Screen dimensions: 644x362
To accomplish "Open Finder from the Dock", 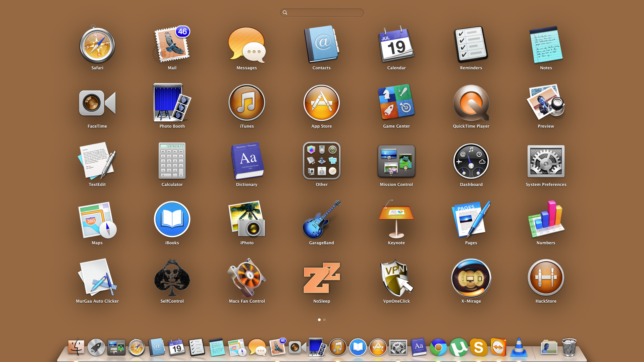I will click(x=76, y=348).
